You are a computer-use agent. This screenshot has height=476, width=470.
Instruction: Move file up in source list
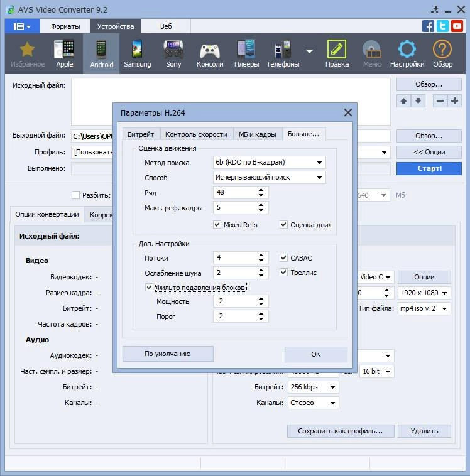[403, 101]
